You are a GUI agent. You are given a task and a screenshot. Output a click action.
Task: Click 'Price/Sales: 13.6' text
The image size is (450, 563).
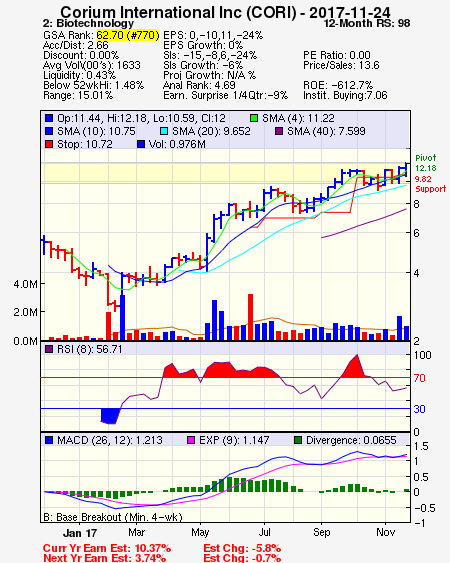coord(341,65)
